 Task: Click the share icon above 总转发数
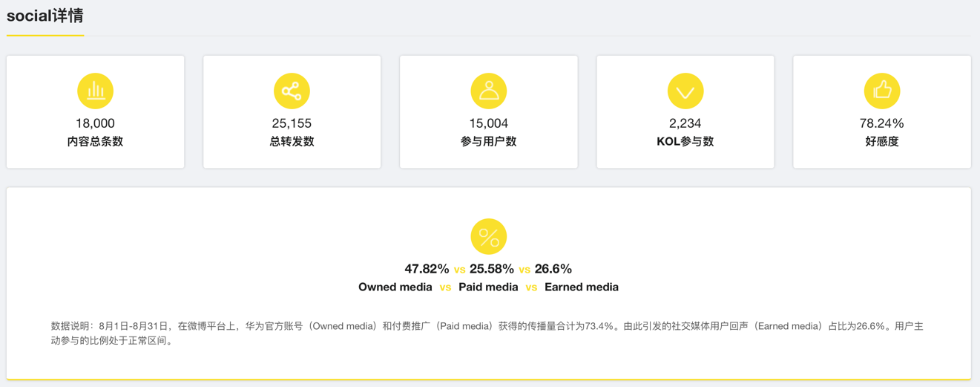[x=292, y=91]
